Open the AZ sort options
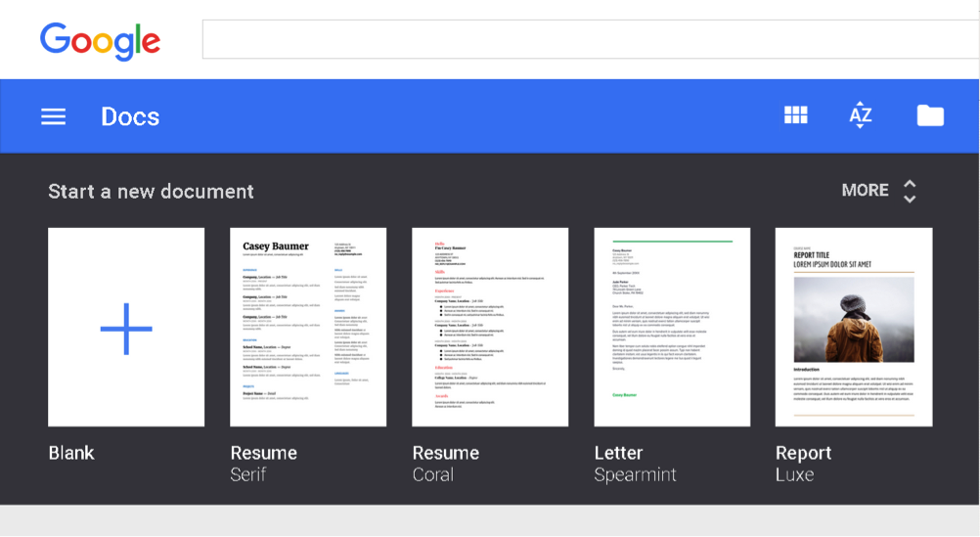 861,115
